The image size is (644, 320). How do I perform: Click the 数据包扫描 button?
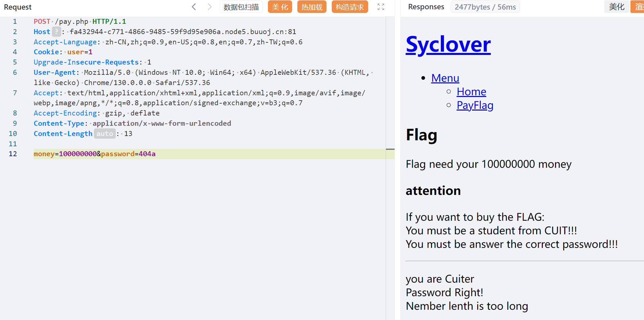241,7
